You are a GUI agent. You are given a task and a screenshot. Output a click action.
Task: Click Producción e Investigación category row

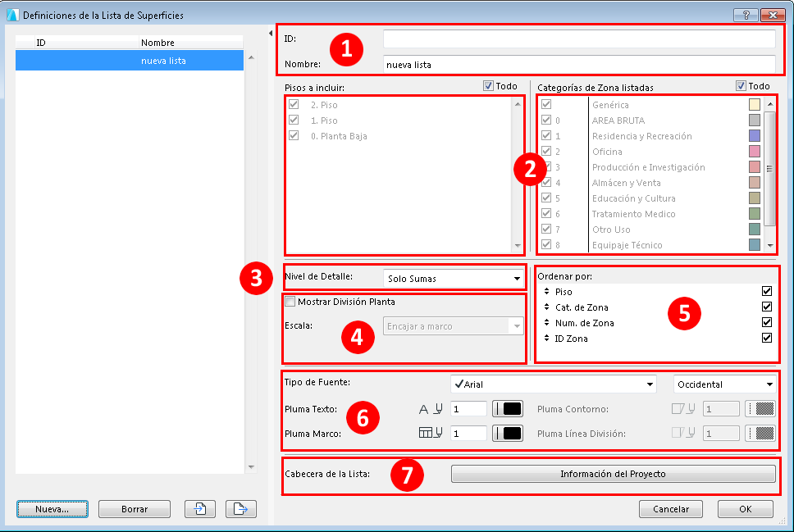click(650, 167)
